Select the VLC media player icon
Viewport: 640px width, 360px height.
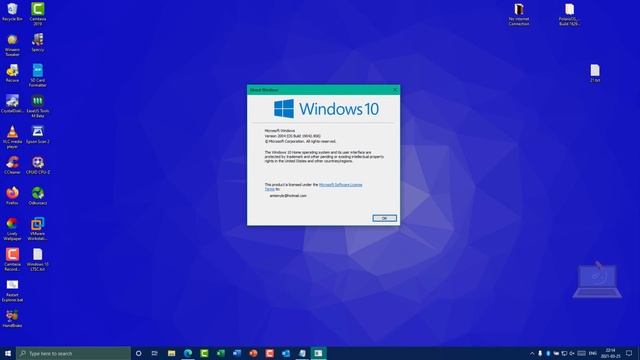point(12,137)
